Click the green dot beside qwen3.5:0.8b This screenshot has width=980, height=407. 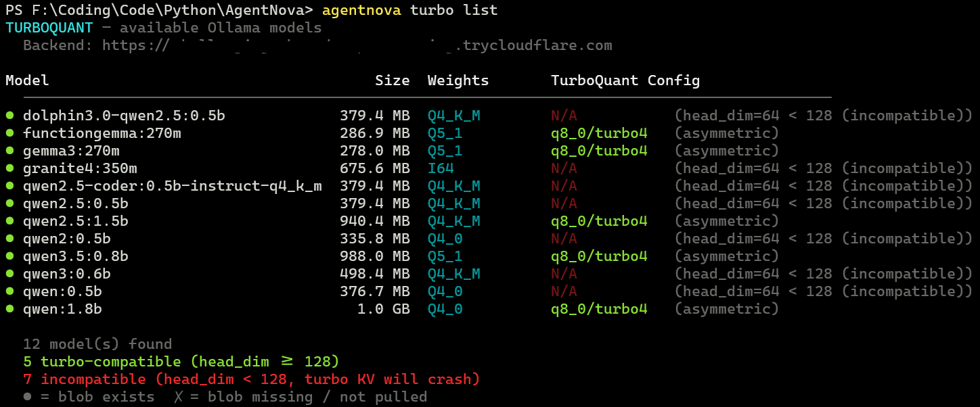[9, 256]
